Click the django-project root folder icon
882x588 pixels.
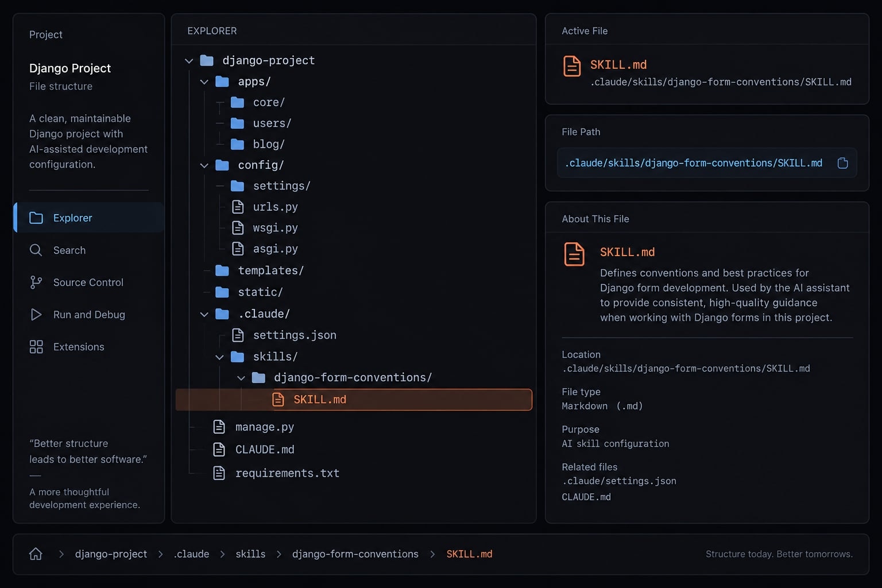click(207, 60)
